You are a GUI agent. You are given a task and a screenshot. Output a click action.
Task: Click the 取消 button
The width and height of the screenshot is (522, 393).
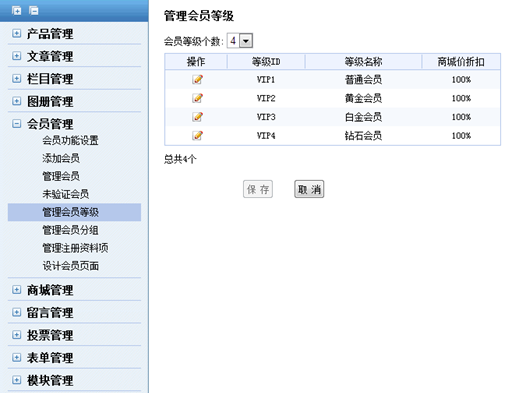[x=309, y=189]
